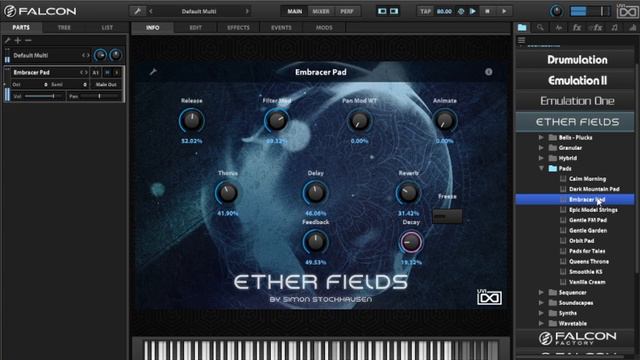Click the Pan slider of Embracer Pad

coord(100,96)
